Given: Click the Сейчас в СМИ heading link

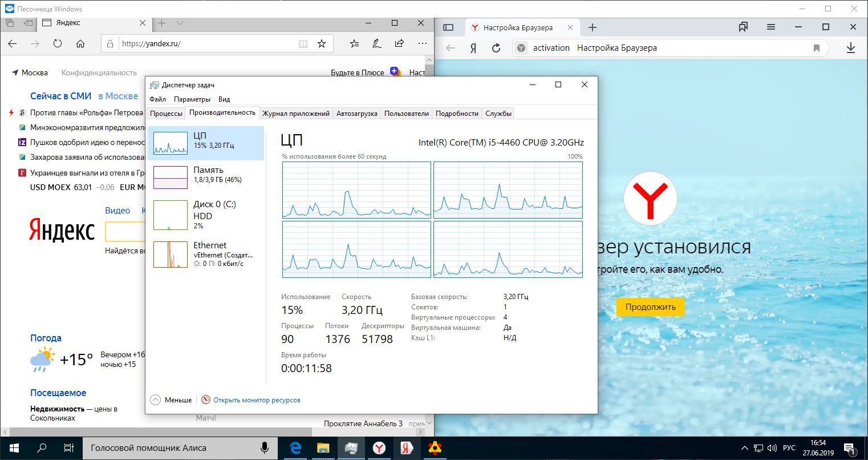Looking at the screenshot, I should click(60, 96).
